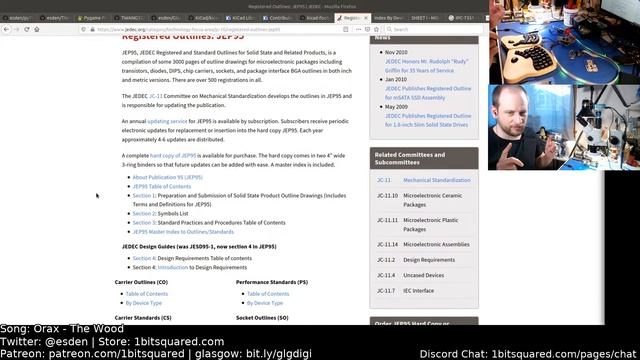Select JC-11.10 Microelectronic Ceramic Packages row

click(424, 200)
